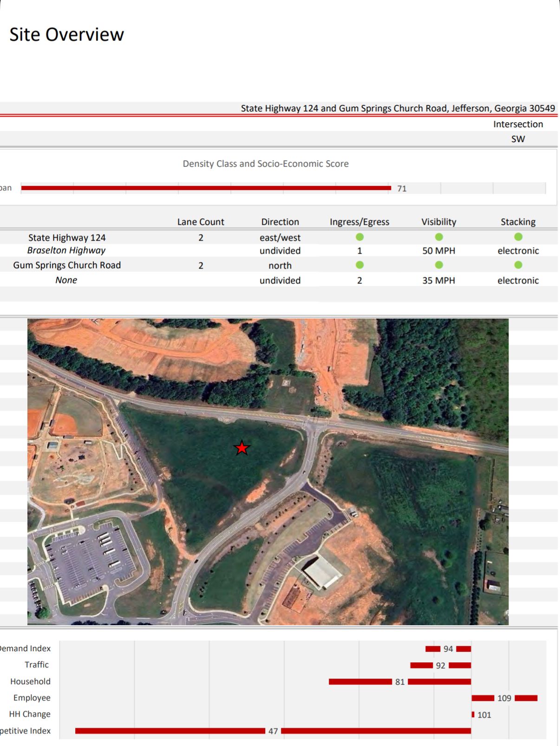Click State Highway 124 Ingress/Egress green dot
The height and width of the screenshot is (746, 560).
pyautogui.click(x=359, y=237)
